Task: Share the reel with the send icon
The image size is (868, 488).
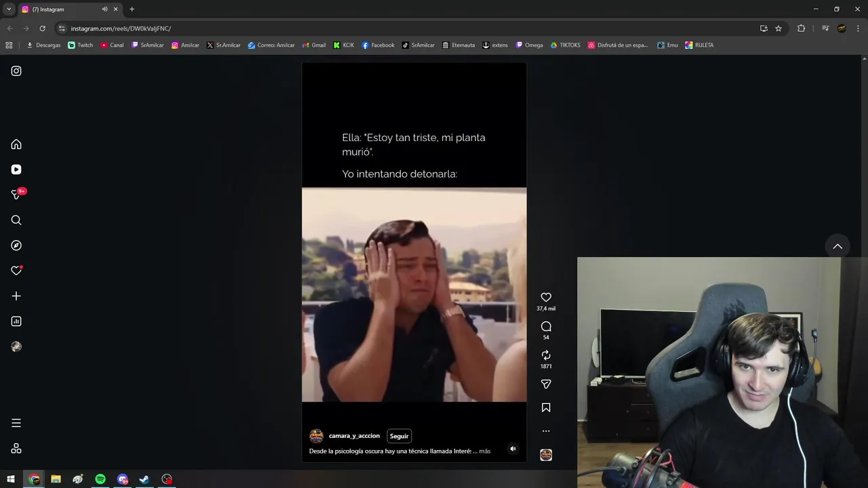Action: click(x=546, y=384)
